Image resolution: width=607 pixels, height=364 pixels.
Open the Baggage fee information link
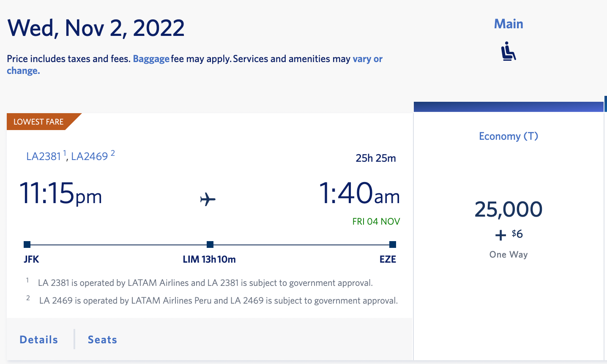pyautogui.click(x=151, y=59)
